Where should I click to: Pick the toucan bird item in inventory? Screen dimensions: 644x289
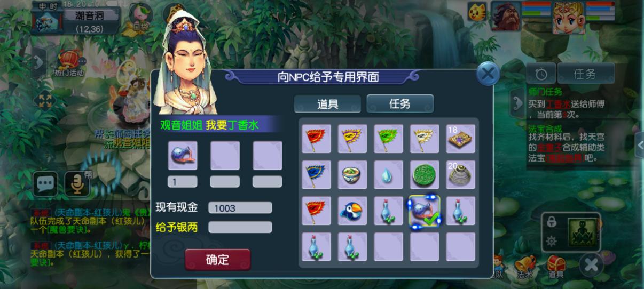click(x=352, y=211)
